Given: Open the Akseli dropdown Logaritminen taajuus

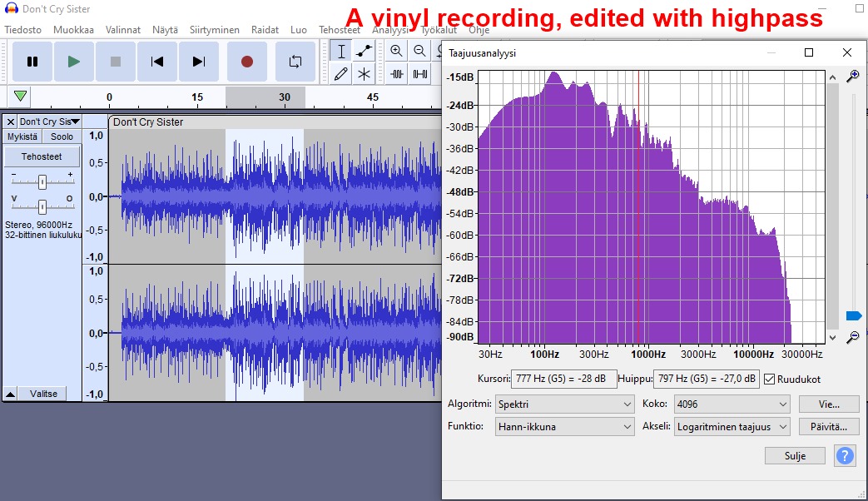Looking at the screenshot, I should [x=732, y=427].
